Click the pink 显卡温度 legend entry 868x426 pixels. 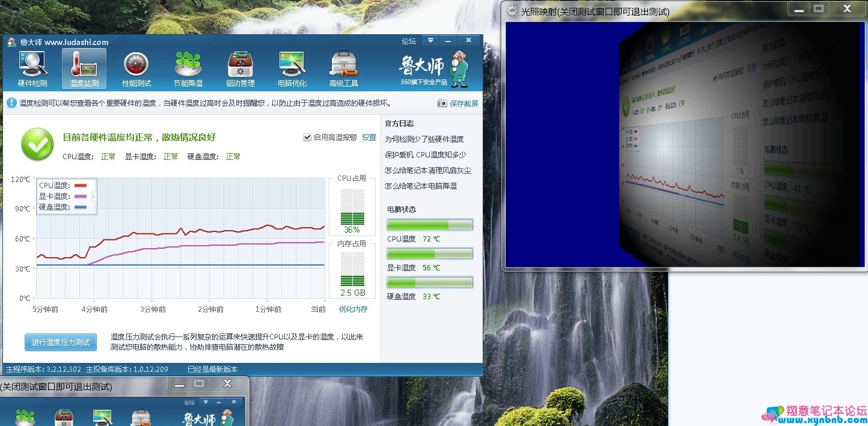click(x=63, y=196)
